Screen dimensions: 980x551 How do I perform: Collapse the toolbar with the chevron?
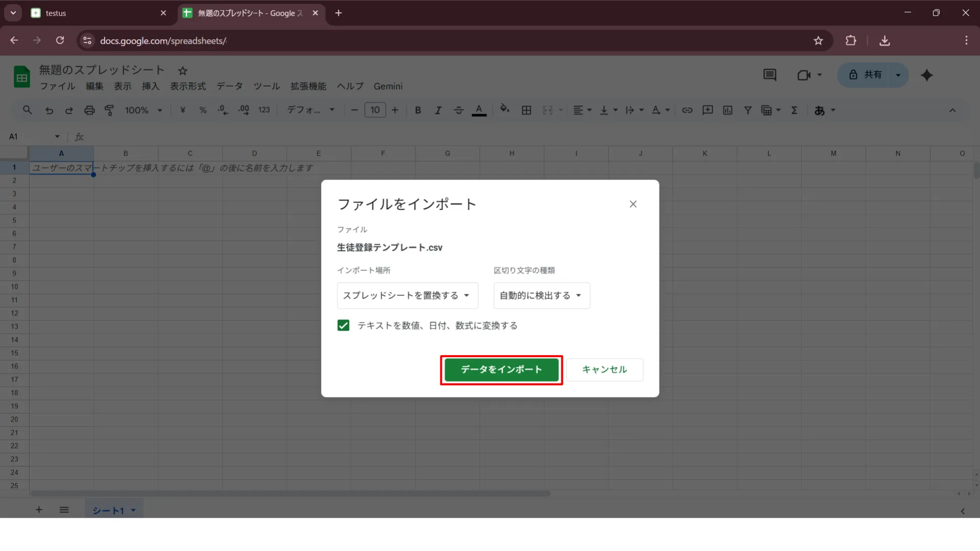pos(952,110)
